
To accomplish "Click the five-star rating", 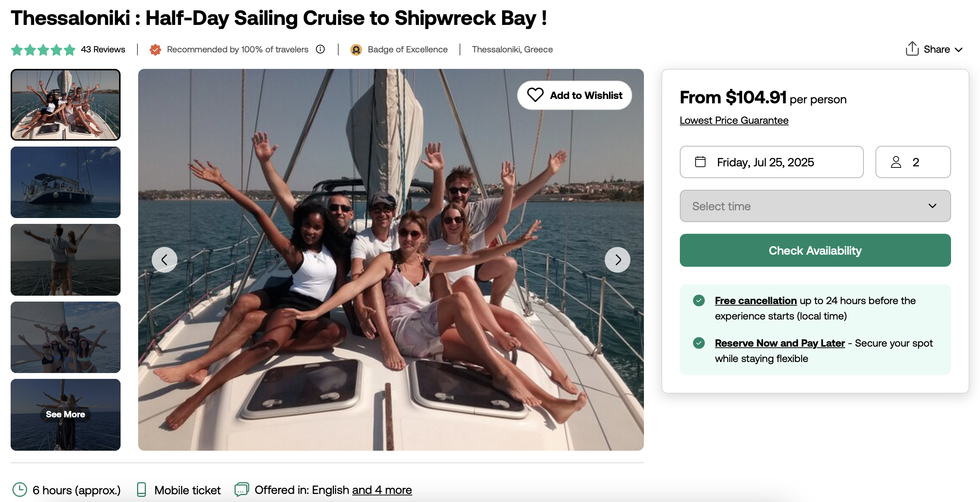I will [x=43, y=49].
